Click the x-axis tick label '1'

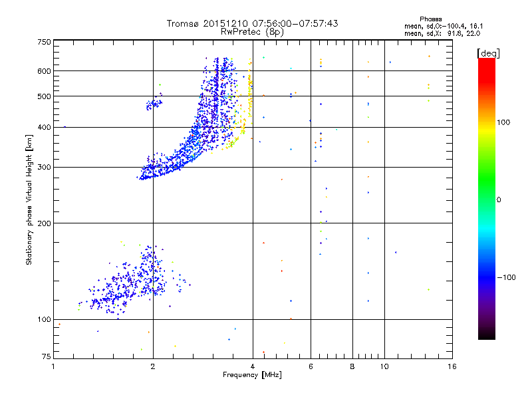tap(53, 366)
